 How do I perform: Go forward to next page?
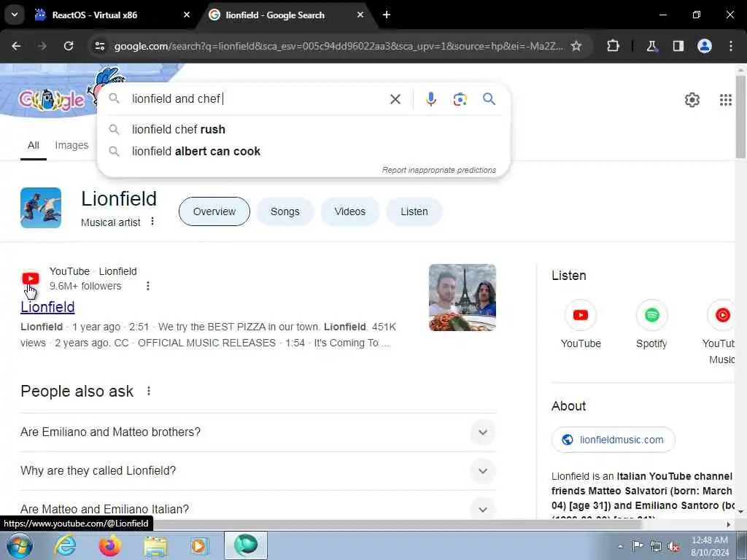[x=42, y=46]
